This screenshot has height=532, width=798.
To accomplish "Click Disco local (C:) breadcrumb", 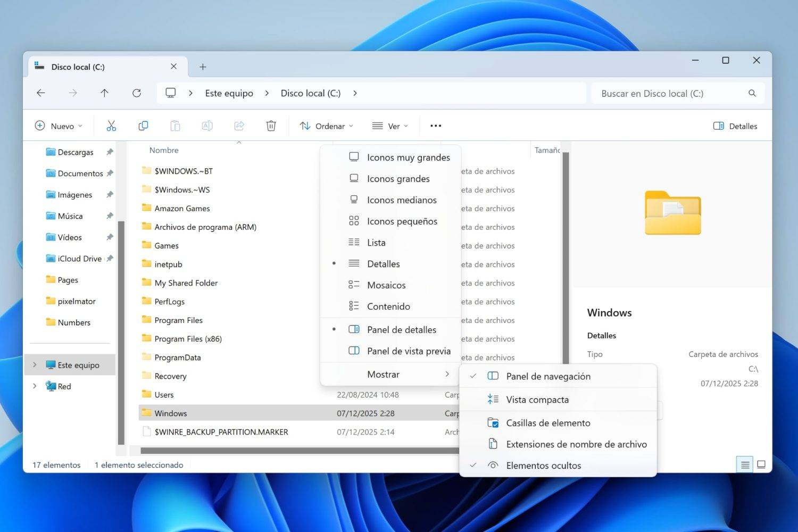I will [311, 93].
